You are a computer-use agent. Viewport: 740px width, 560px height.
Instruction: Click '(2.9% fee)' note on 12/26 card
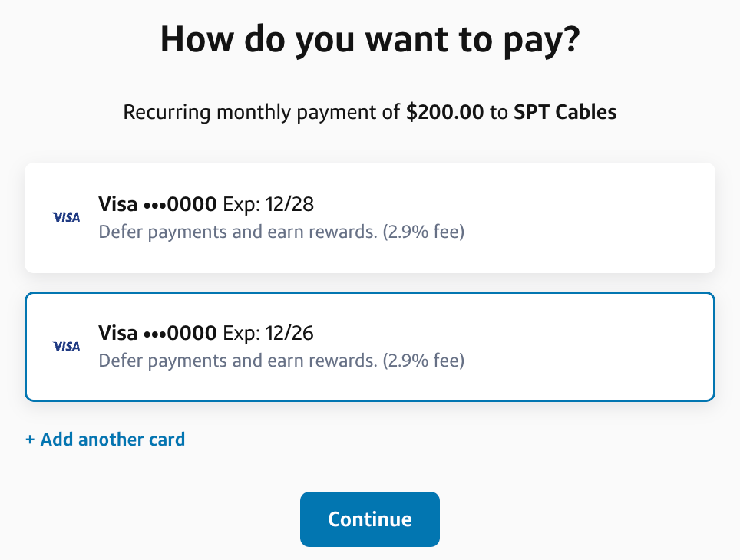[x=423, y=360]
